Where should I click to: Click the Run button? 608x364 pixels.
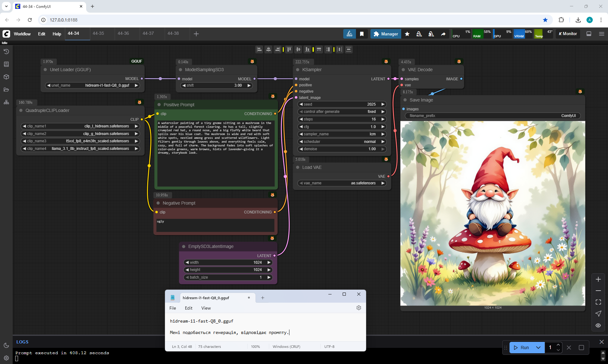click(x=522, y=347)
